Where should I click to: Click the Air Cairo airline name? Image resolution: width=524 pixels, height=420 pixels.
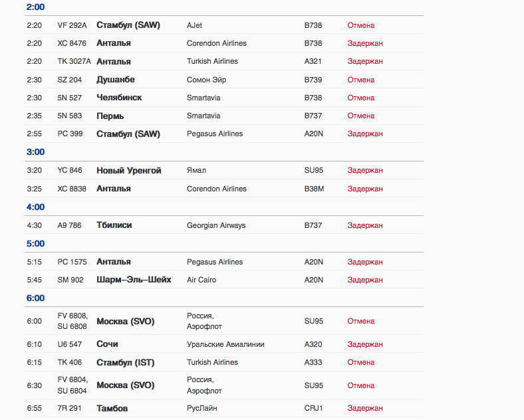pos(201,280)
